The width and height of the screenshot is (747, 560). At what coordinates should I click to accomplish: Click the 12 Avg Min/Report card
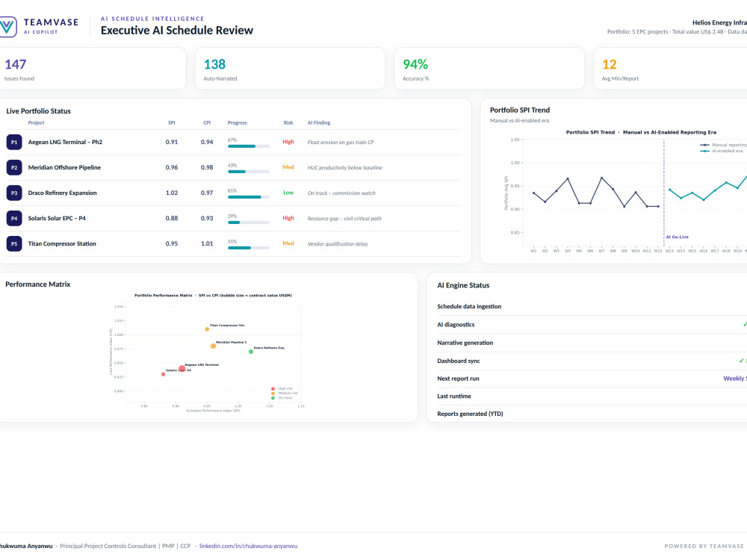(670, 69)
